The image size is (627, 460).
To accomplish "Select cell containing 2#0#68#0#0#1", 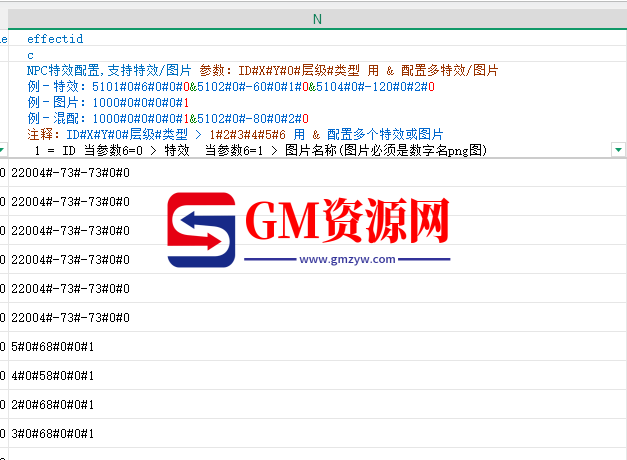I will [317, 404].
